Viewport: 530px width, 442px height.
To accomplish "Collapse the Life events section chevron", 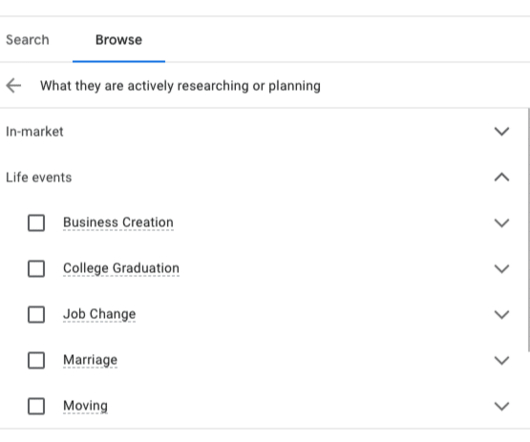I will (502, 177).
